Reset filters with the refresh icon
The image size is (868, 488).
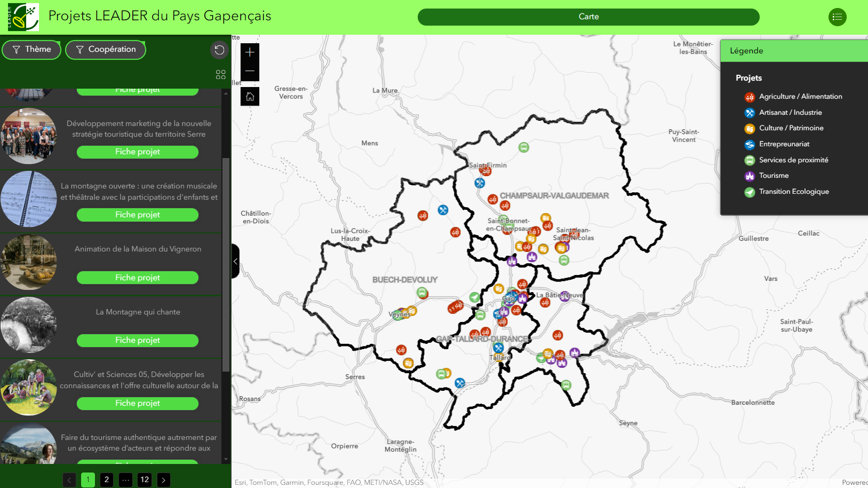point(219,50)
